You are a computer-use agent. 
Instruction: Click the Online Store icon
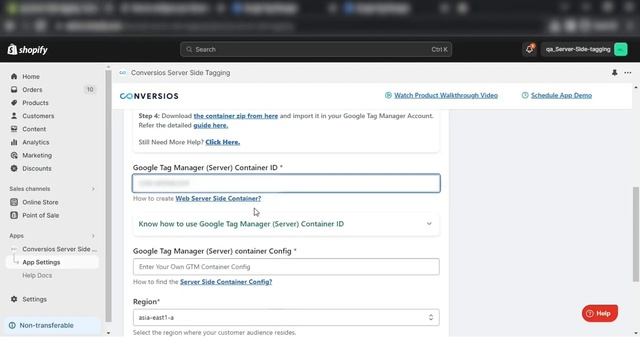click(14, 202)
